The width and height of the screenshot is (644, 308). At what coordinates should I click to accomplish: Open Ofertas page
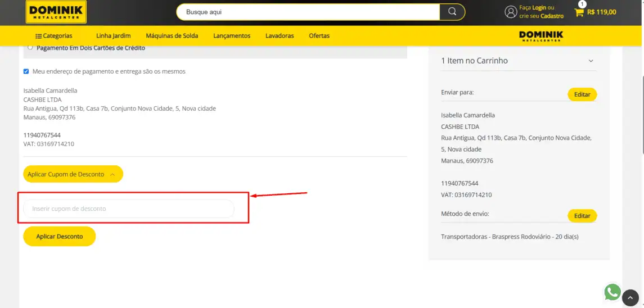click(319, 36)
